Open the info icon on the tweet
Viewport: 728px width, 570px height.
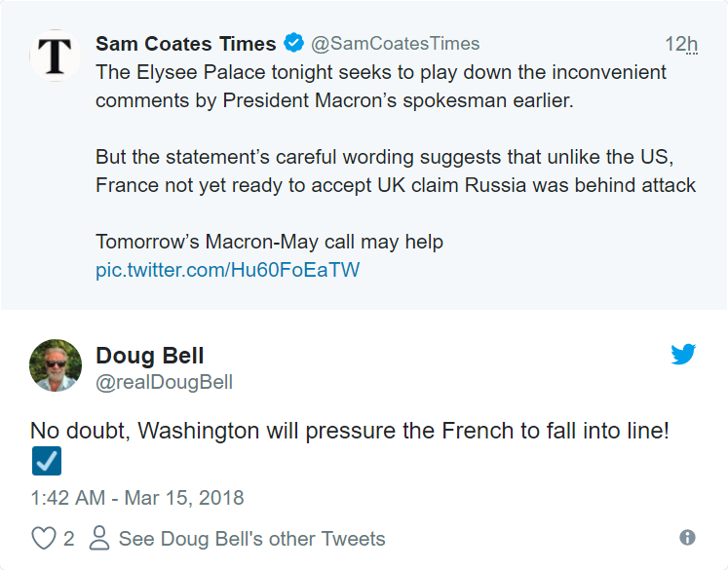(687, 538)
